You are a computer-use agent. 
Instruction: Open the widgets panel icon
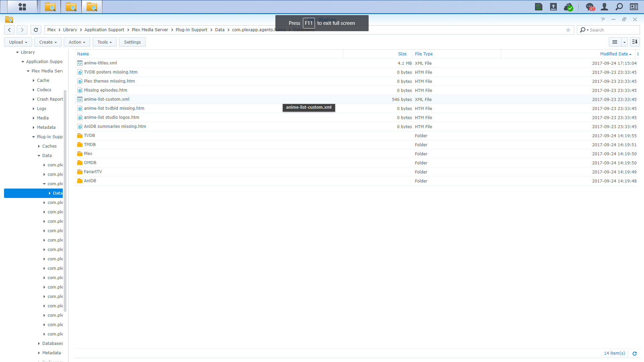point(633,6)
